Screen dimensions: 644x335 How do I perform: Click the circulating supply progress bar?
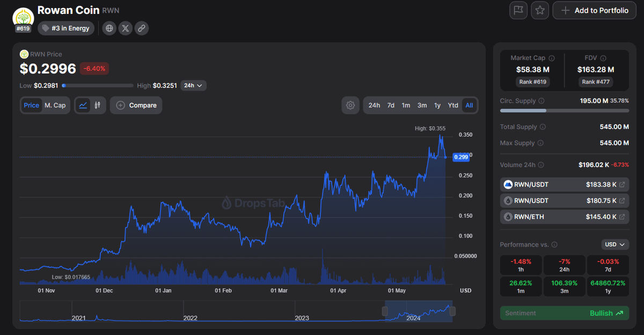point(565,110)
